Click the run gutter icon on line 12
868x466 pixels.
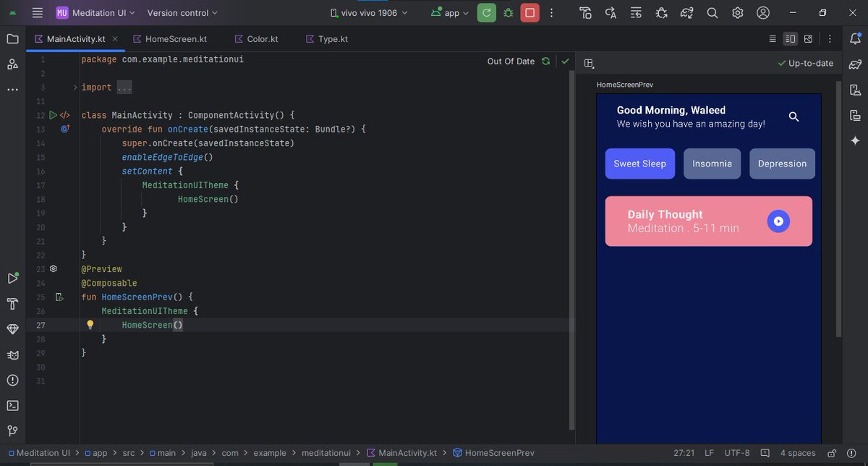tap(52, 115)
